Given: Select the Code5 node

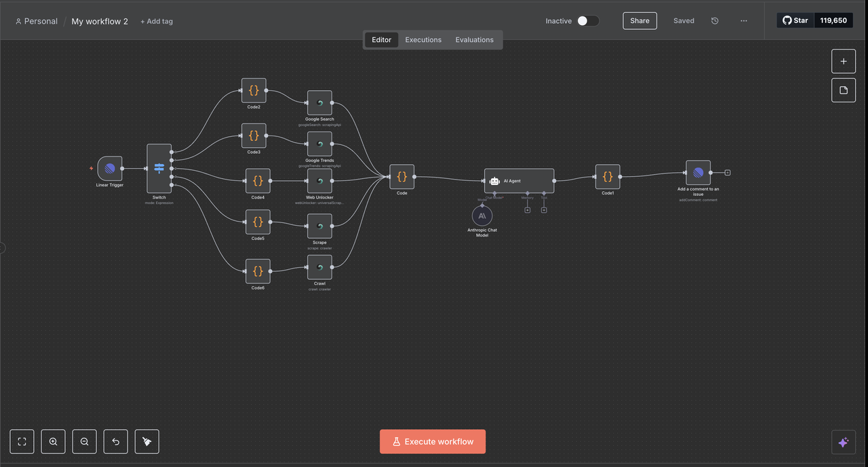Looking at the screenshot, I should (x=258, y=222).
